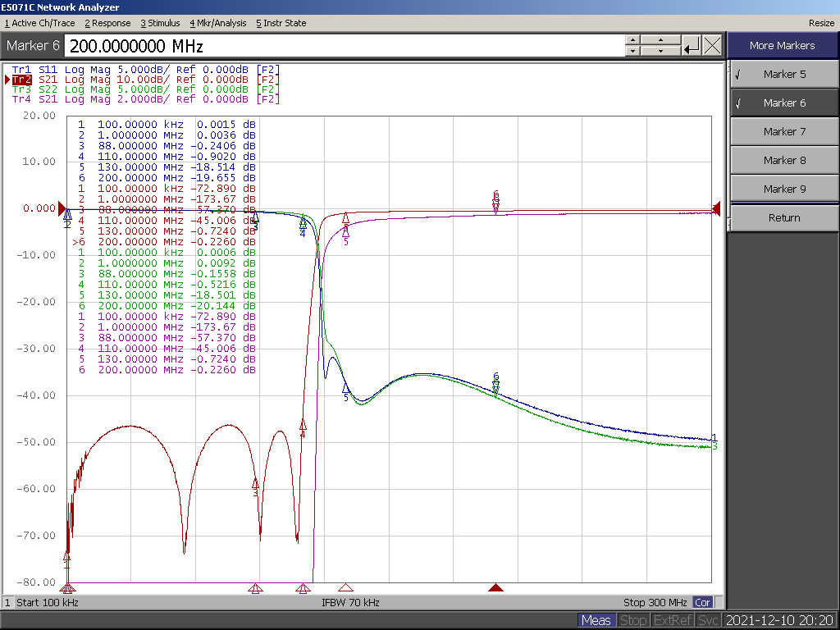Click the Stop 300 MHz label
This screenshot has width=840, height=630.
click(655, 602)
